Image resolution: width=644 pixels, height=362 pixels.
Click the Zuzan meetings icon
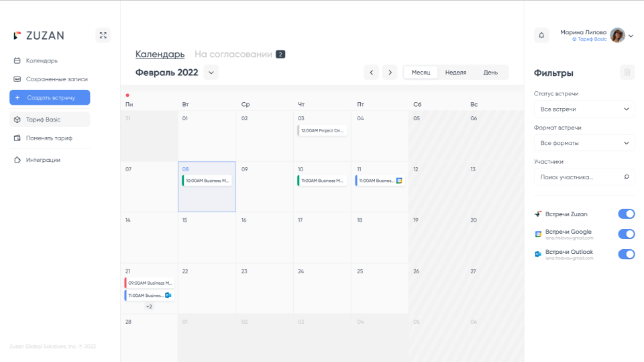click(x=538, y=214)
